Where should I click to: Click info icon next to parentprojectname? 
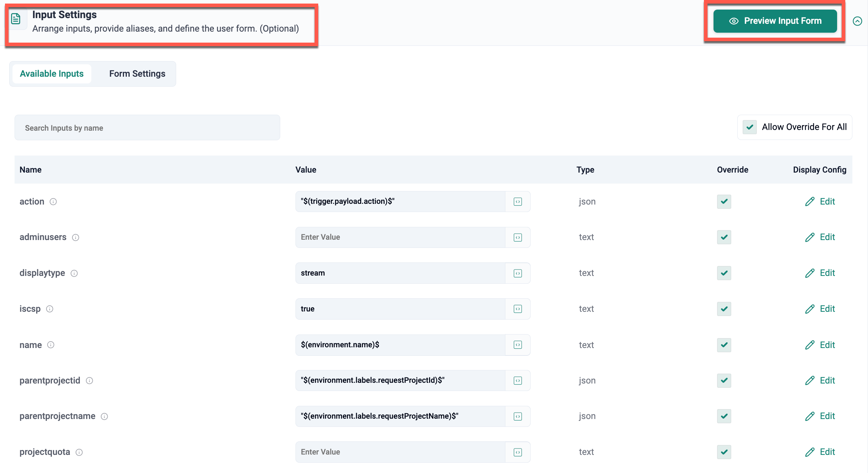(x=104, y=416)
